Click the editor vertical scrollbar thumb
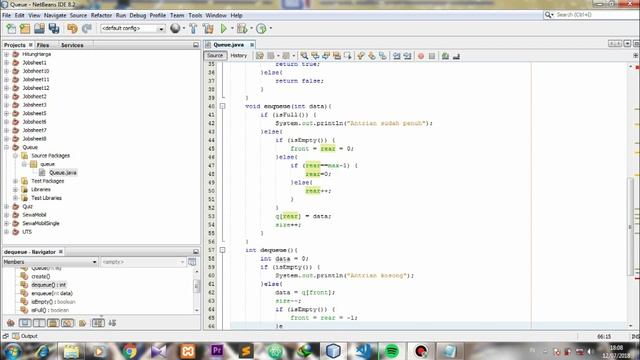The width and height of the screenshot is (640, 360). (630, 227)
